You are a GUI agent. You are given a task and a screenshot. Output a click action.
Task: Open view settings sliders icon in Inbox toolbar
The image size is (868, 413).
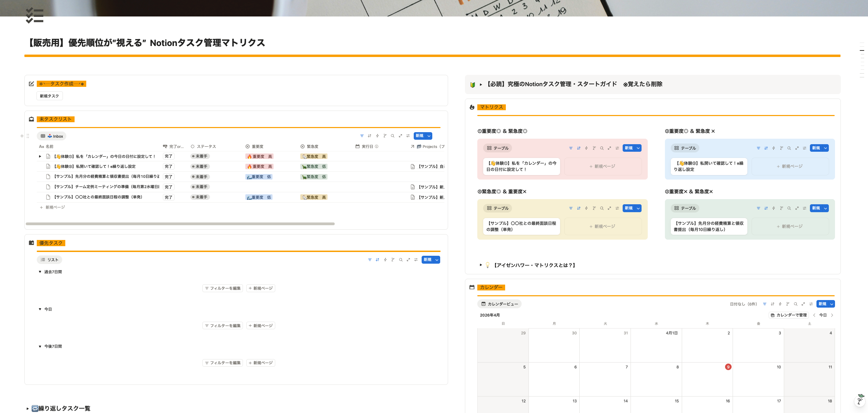[x=408, y=136]
